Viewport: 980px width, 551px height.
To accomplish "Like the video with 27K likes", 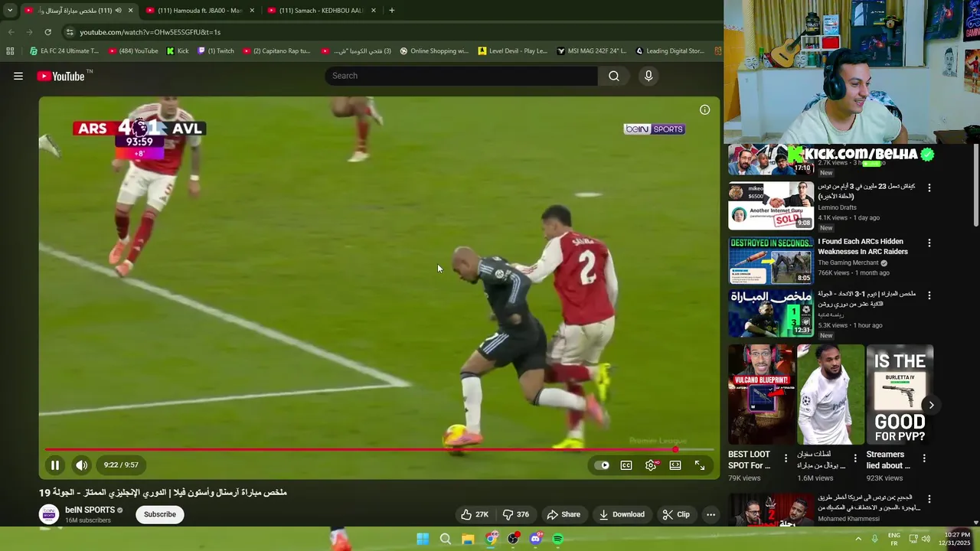I will pyautogui.click(x=475, y=514).
